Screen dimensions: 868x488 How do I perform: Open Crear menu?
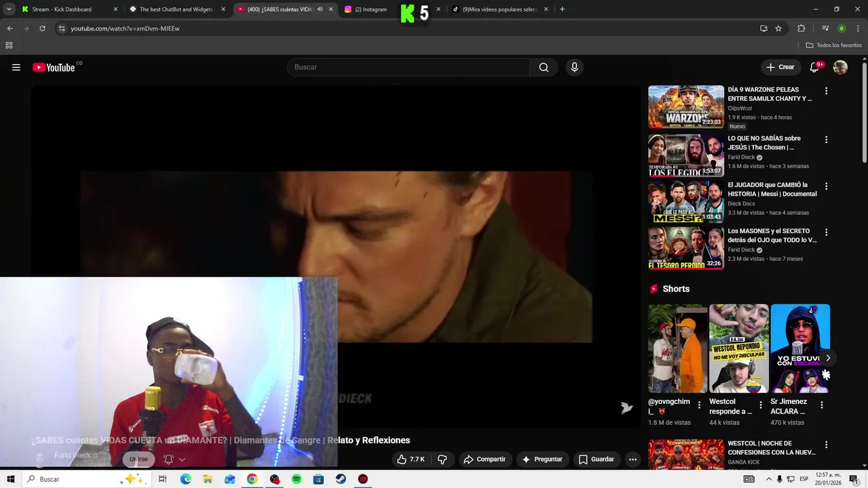781,67
